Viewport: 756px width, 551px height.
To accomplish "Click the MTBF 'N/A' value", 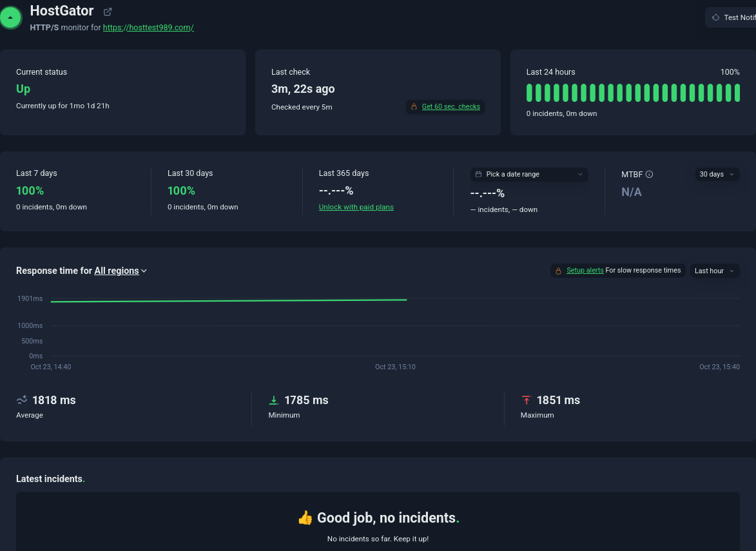I will [632, 192].
